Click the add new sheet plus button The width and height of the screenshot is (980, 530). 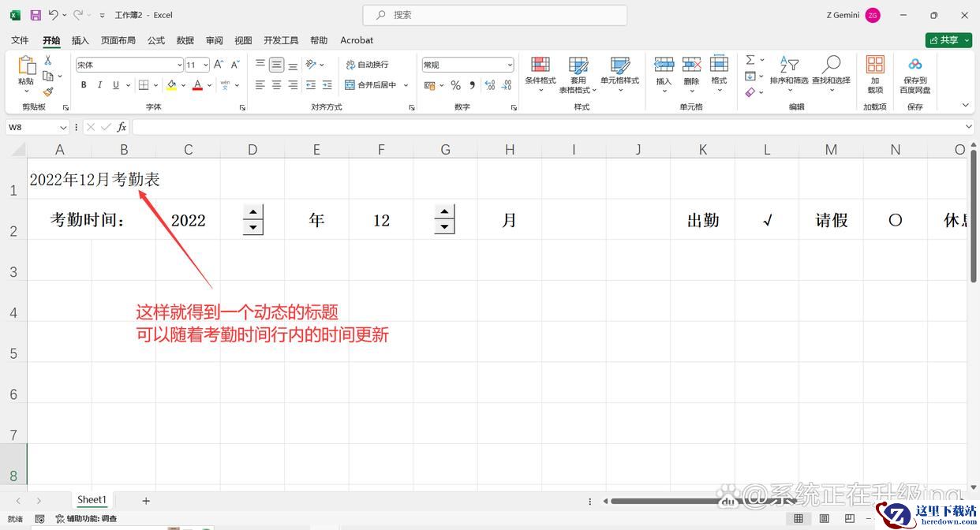coord(146,500)
